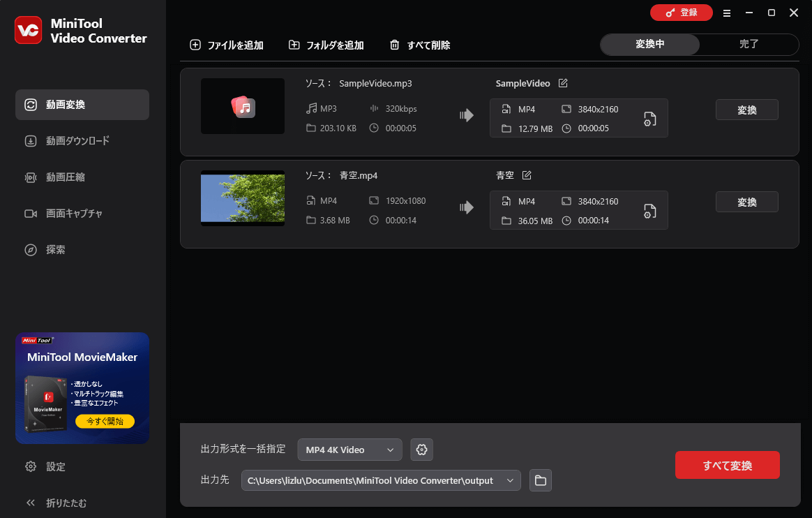Switch to the 完了 tab
This screenshot has width=812, height=518.
(749, 45)
